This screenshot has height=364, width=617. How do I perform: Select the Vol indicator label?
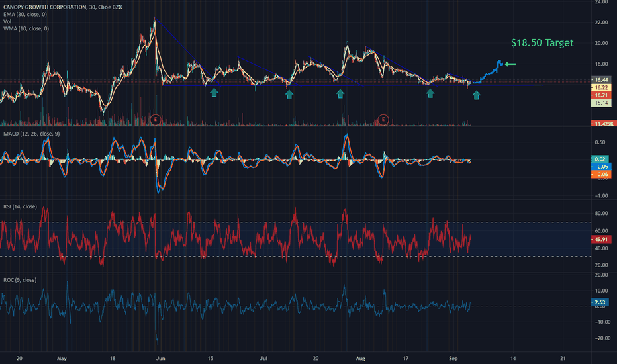pos(7,21)
